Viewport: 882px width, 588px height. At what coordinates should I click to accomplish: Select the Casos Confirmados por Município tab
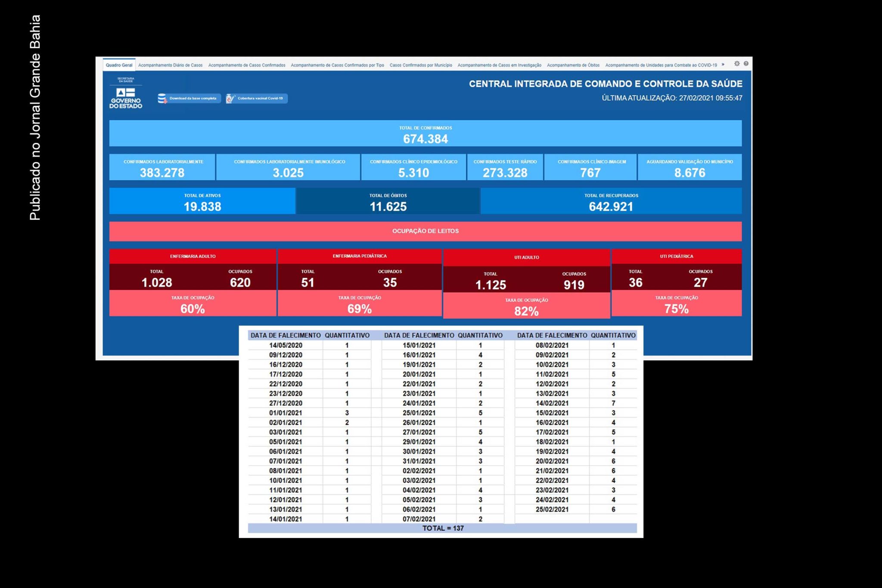click(x=421, y=65)
